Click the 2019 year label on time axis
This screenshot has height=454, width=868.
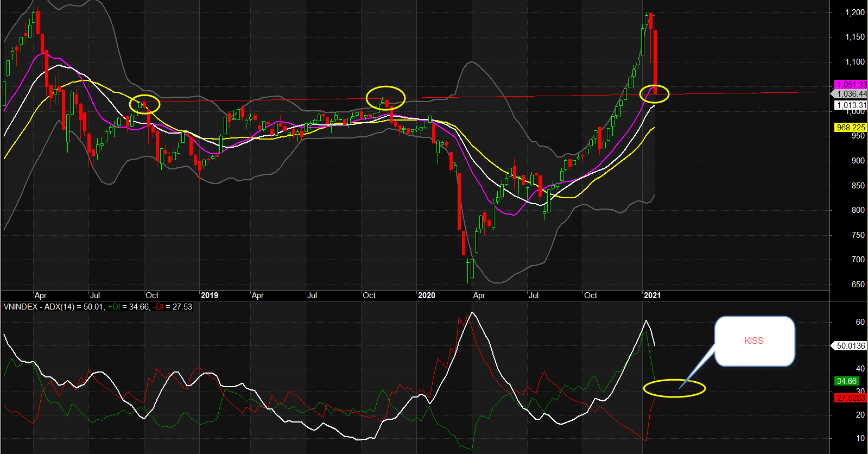pyautogui.click(x=210, y=295)
